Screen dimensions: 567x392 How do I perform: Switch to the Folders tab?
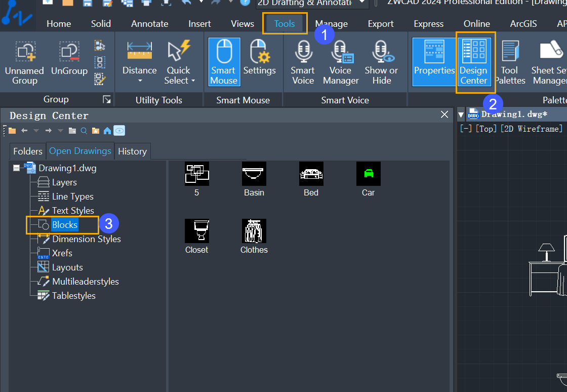pyautogui.click(x=28, y=151)
